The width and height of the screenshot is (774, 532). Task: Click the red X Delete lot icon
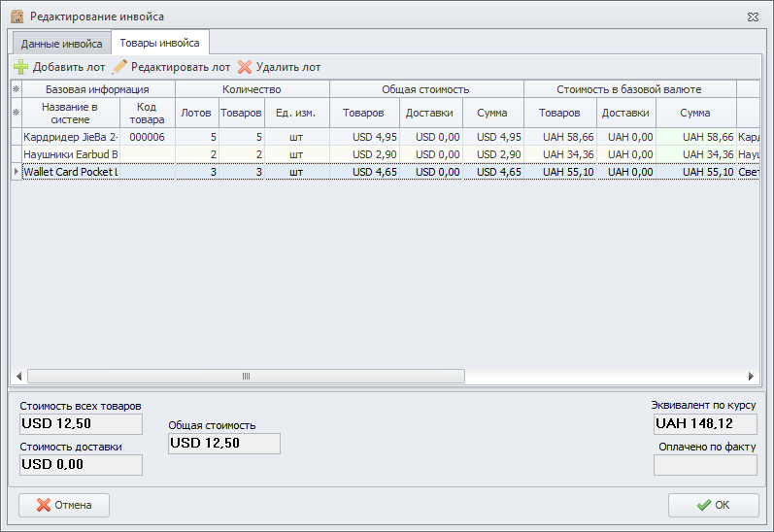(x=245, y=67)
